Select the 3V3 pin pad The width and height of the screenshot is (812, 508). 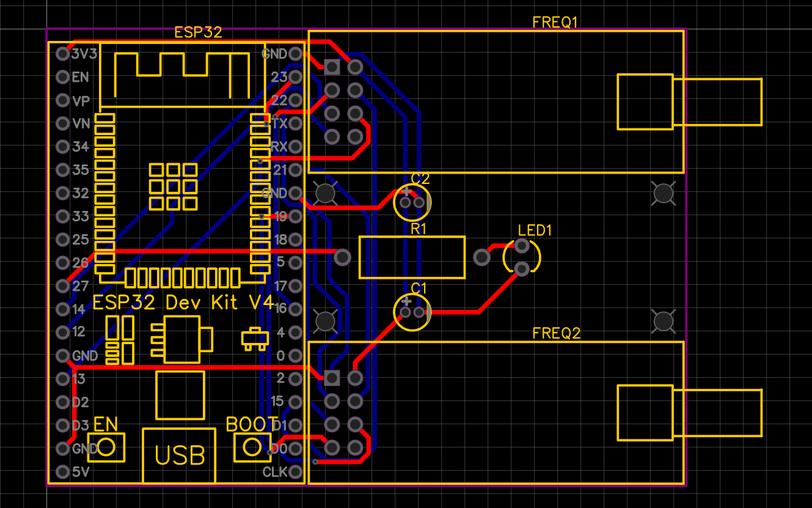[x=62, y=54]
